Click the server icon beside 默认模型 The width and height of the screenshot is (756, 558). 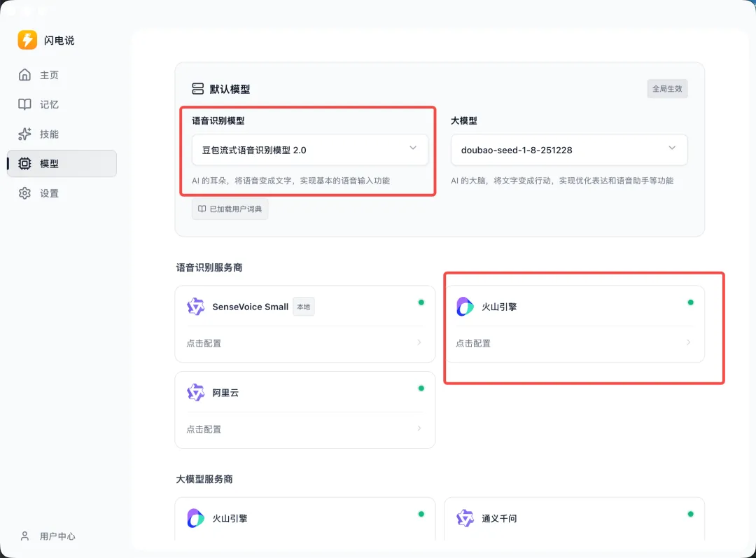click(x=197, y=89)
